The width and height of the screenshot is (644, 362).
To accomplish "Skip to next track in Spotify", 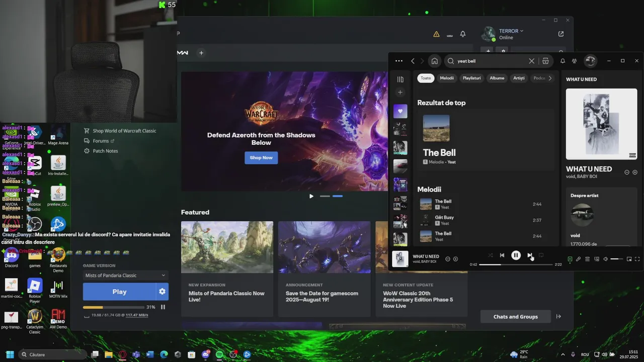I will (x=530, y=255).
